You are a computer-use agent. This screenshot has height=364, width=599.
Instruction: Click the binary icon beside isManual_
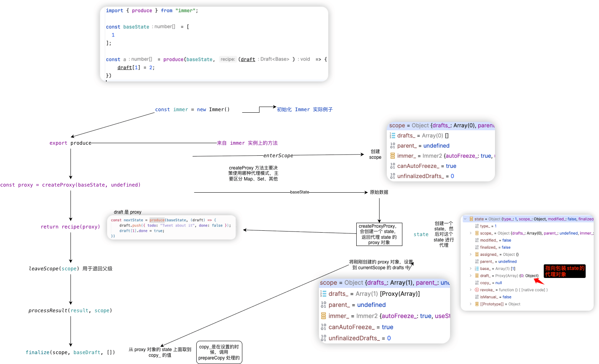tap(477, 297)
